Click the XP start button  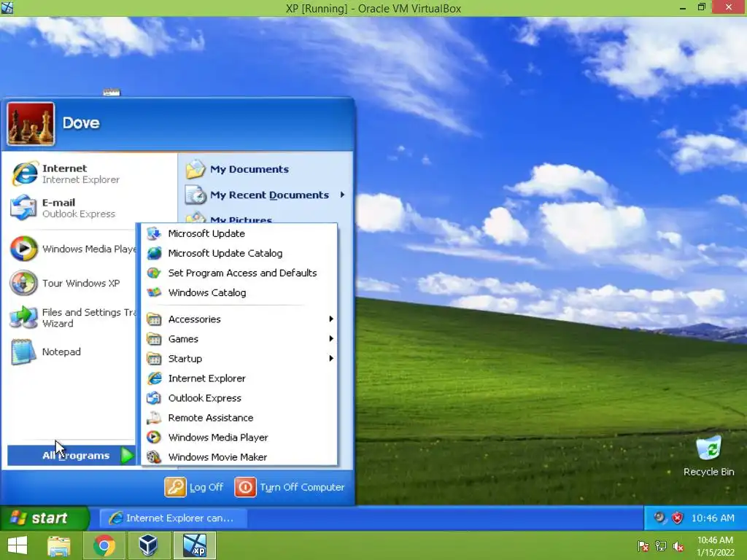click(44, 518)
